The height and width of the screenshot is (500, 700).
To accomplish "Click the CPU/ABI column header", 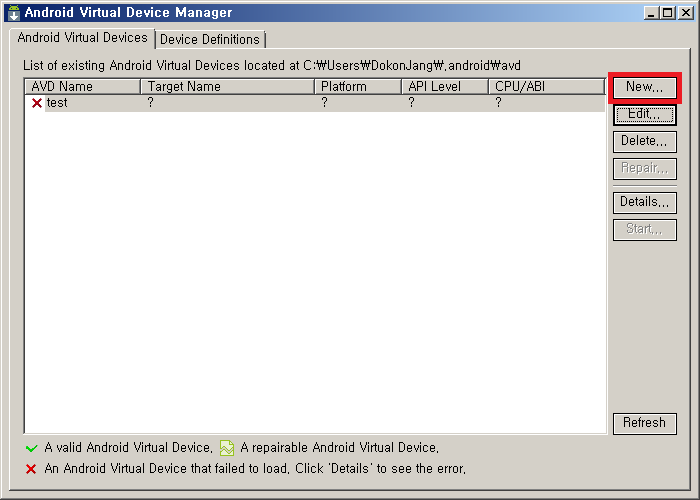I will click(547, 87).
